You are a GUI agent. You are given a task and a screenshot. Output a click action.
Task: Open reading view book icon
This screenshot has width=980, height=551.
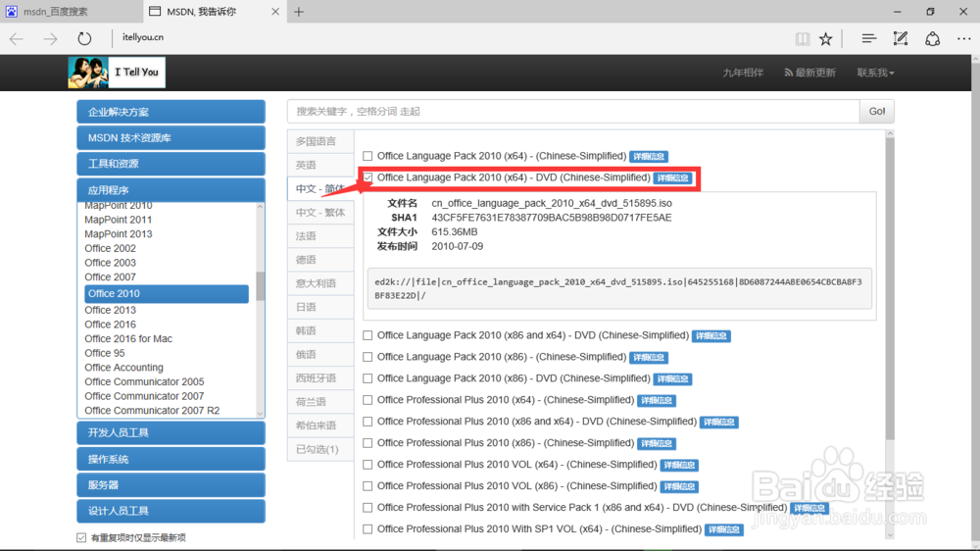point(802,39)
